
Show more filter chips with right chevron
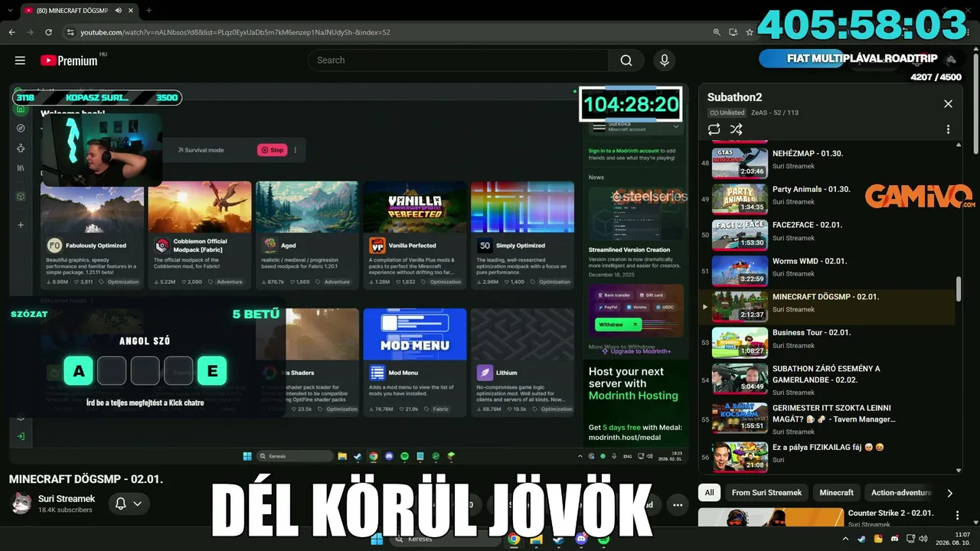(950, 493)
